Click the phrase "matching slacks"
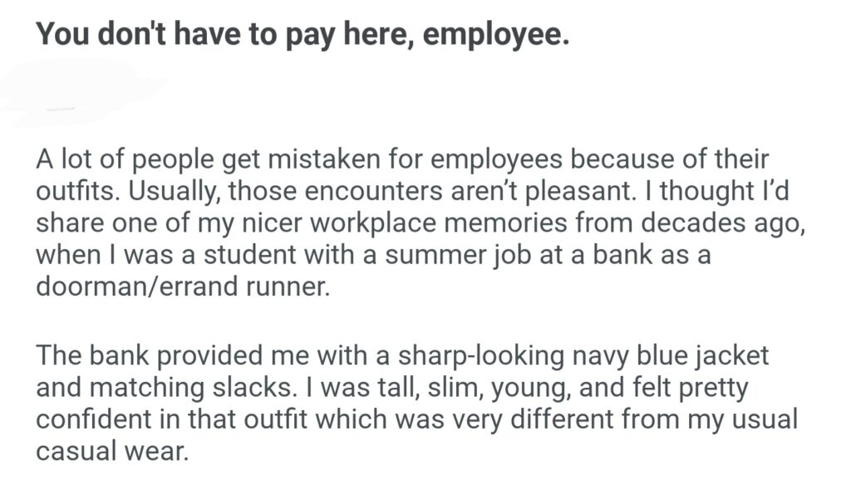The height and width of the screenshot is (504, 851). [x=178, y=388]
